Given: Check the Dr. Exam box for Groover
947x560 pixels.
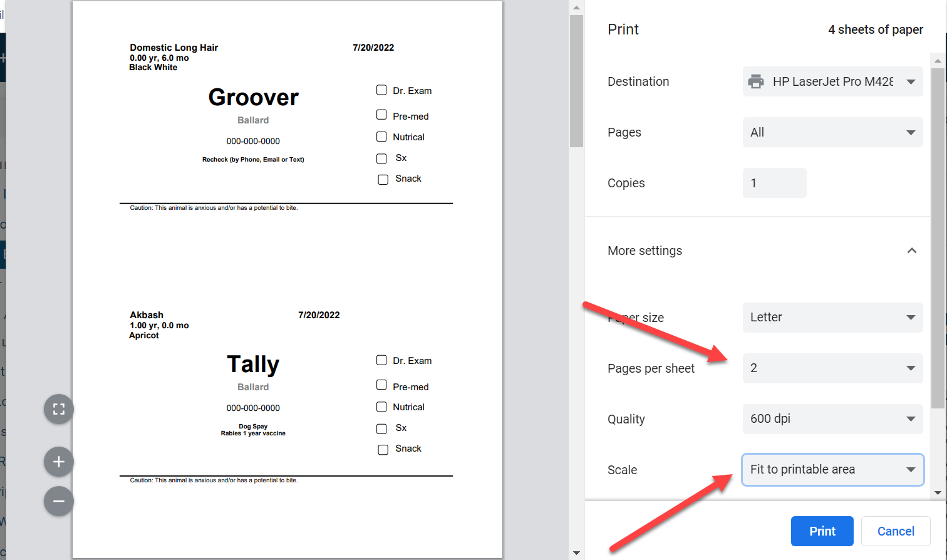Looking at the screenshot, I should click(381, 90).
